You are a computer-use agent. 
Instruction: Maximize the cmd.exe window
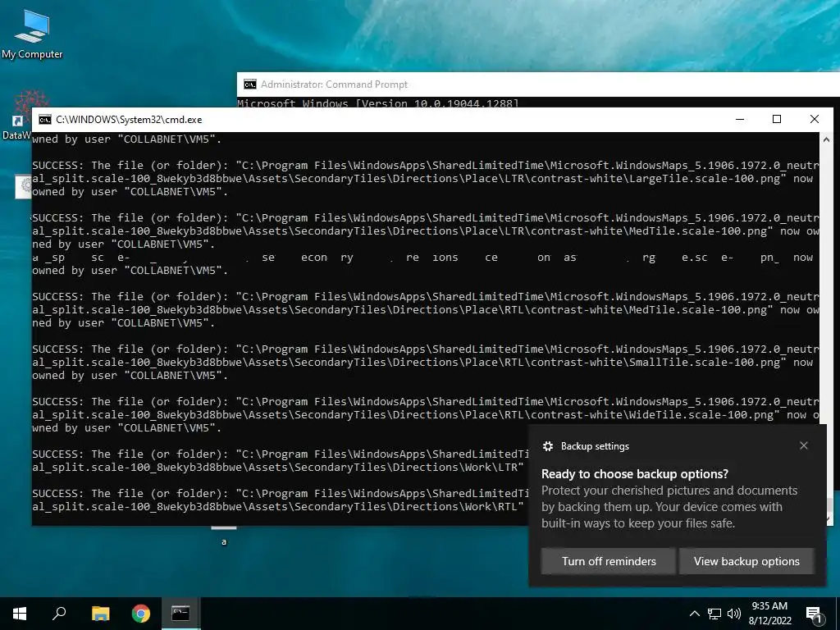point(777,120)
